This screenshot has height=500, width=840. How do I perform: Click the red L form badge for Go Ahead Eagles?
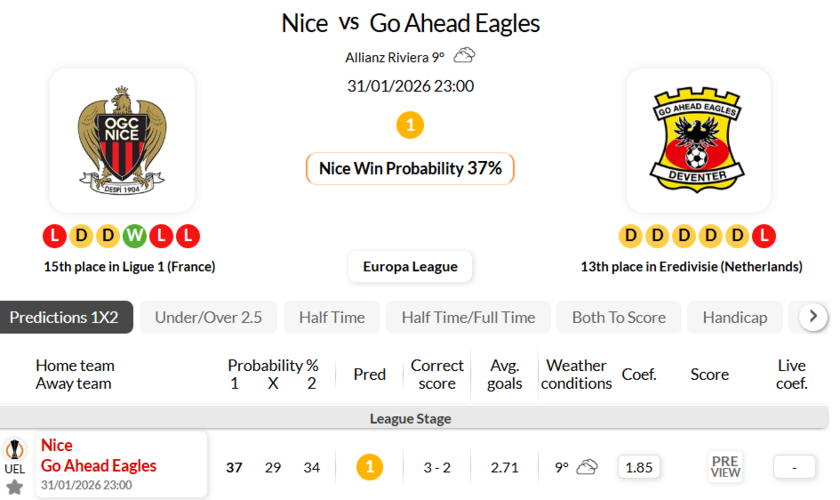(763, 237)
